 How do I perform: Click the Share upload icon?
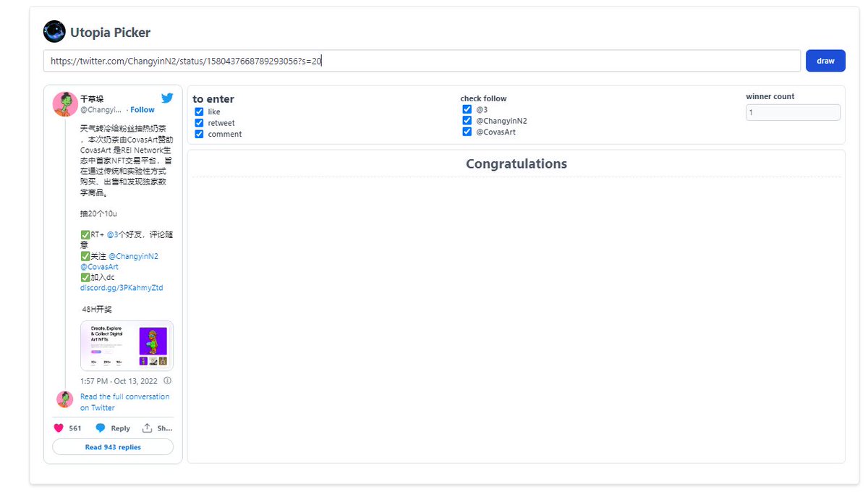(x=147, y=428)
